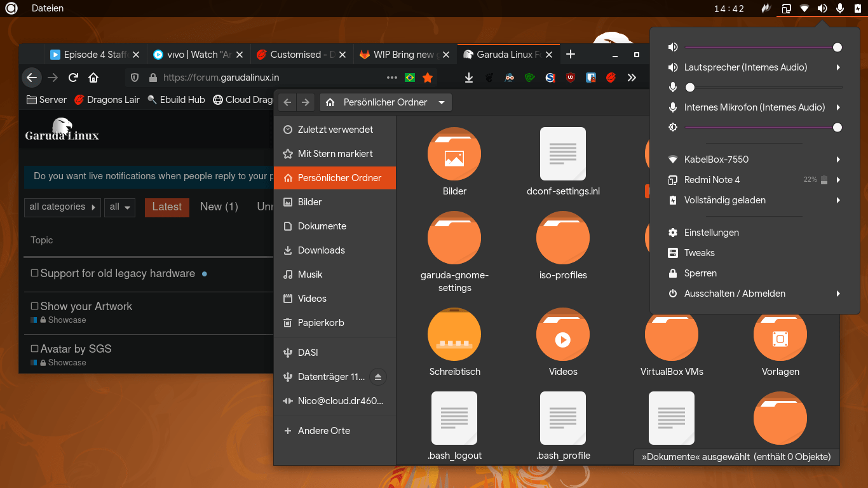Open the dconf-settings.ini file

point(563,154)
